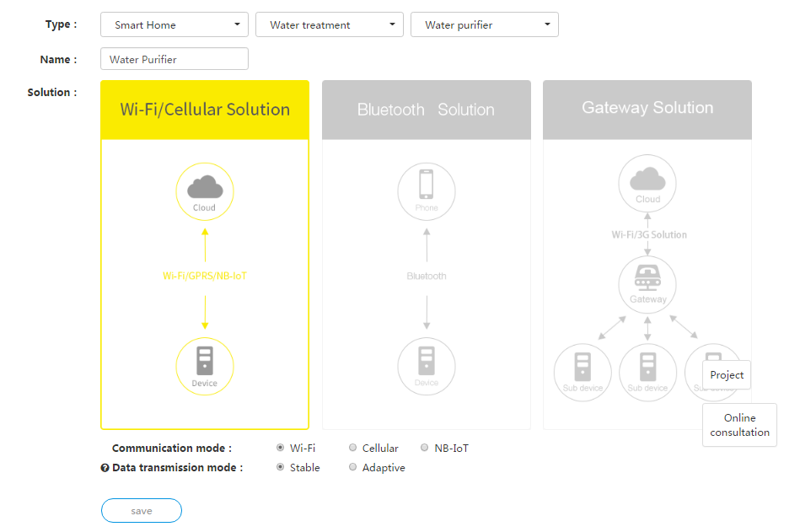Click the Cloud icon in Wi-Fi/Cellular Solution
This screenshot has width=800, height=532.
tap(204, 191)
